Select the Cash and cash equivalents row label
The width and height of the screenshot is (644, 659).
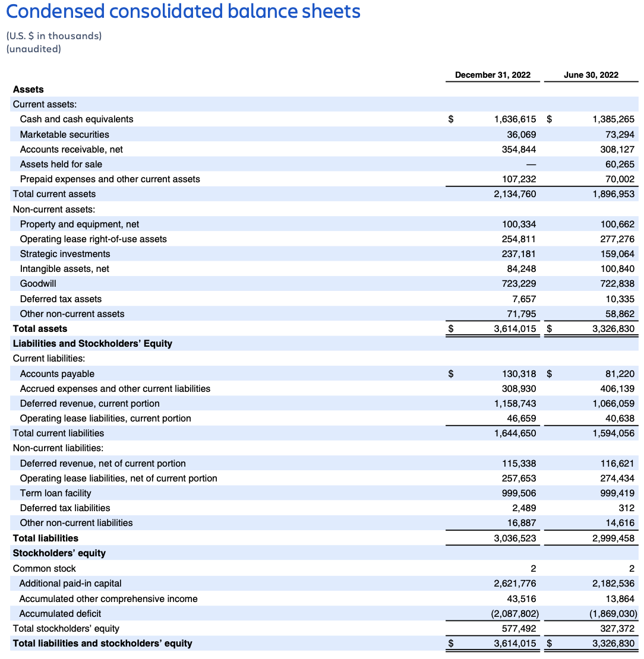(x=77, y=119)
